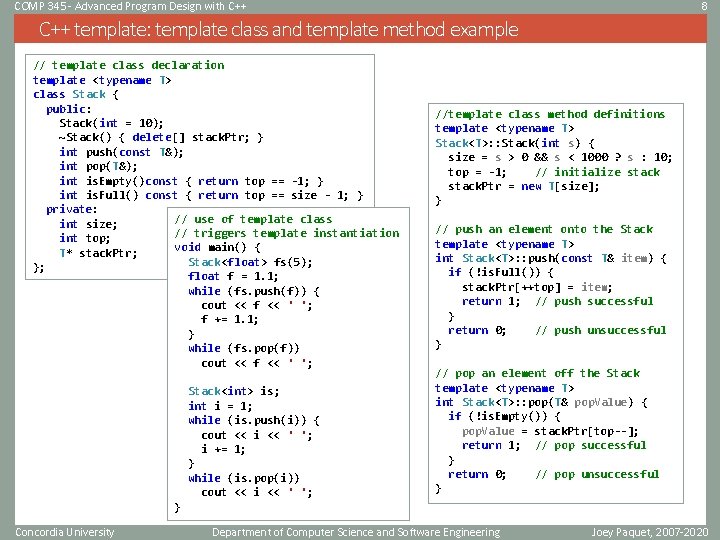Click the declaration 'int push(const T&);'
720x540 pixels.
[x=121, y=152]
